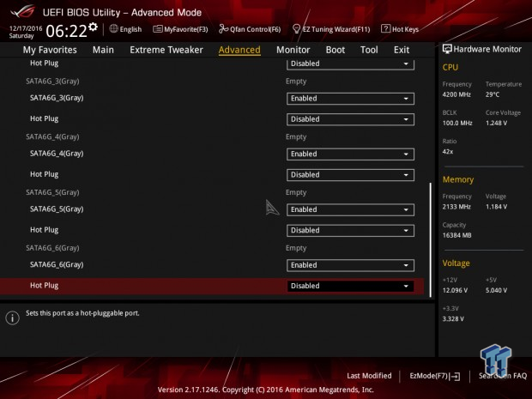Open MyFavorite(F3) list icon

157,29
